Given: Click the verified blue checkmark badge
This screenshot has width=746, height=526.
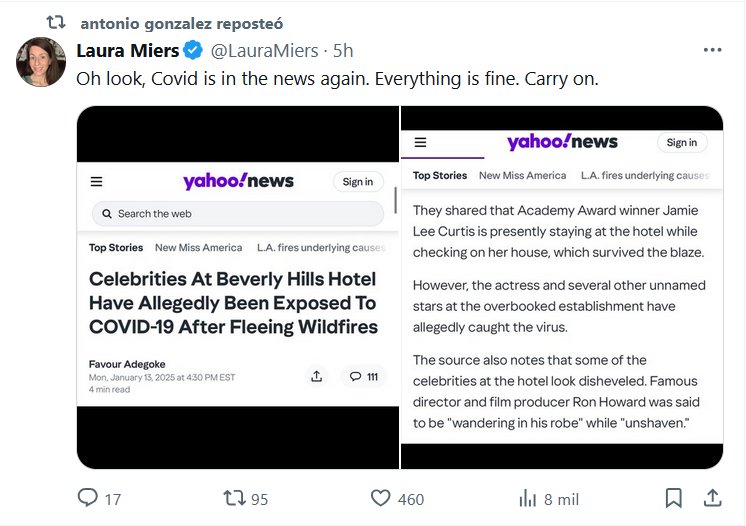Looking at the screenshot, I should coord(194,50).
